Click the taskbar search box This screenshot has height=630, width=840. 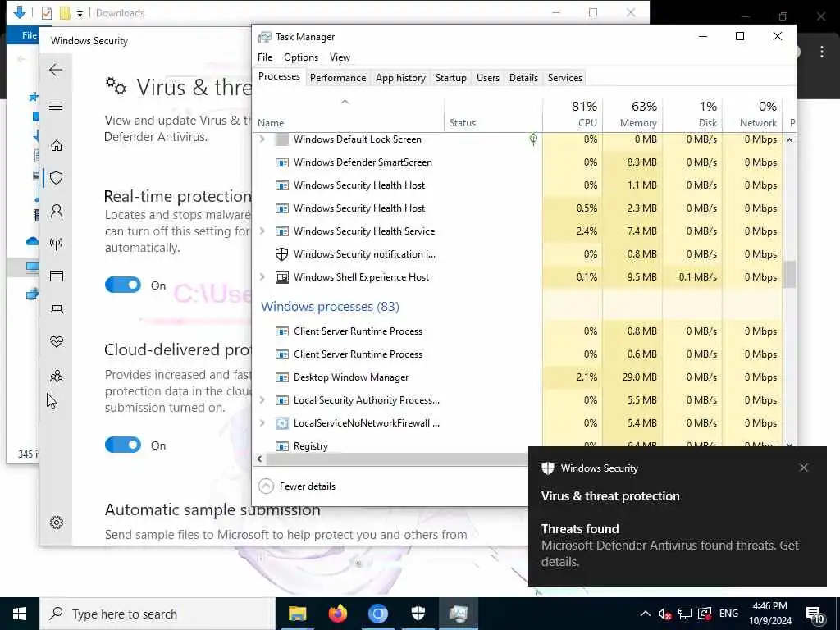(157, 614)
